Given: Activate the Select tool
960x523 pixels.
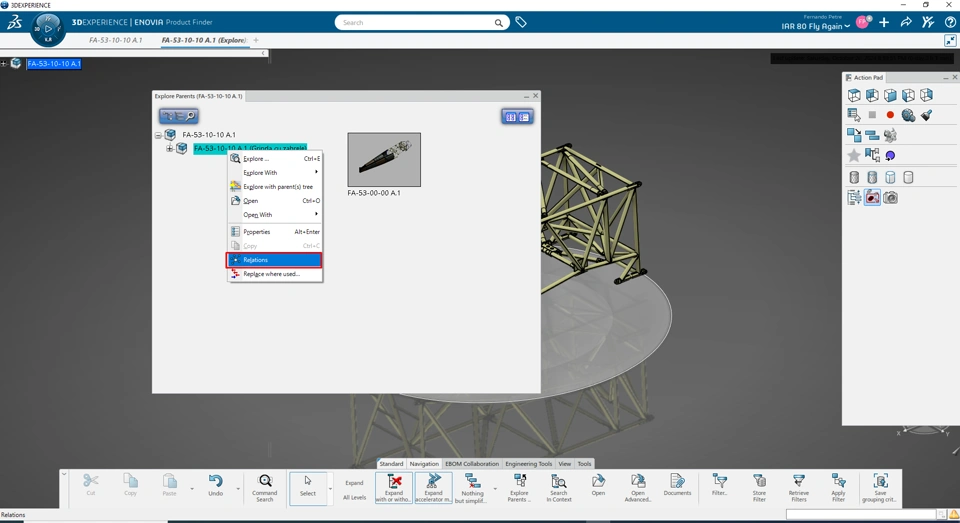Looking at the screenshot, I should coord(307,488).
